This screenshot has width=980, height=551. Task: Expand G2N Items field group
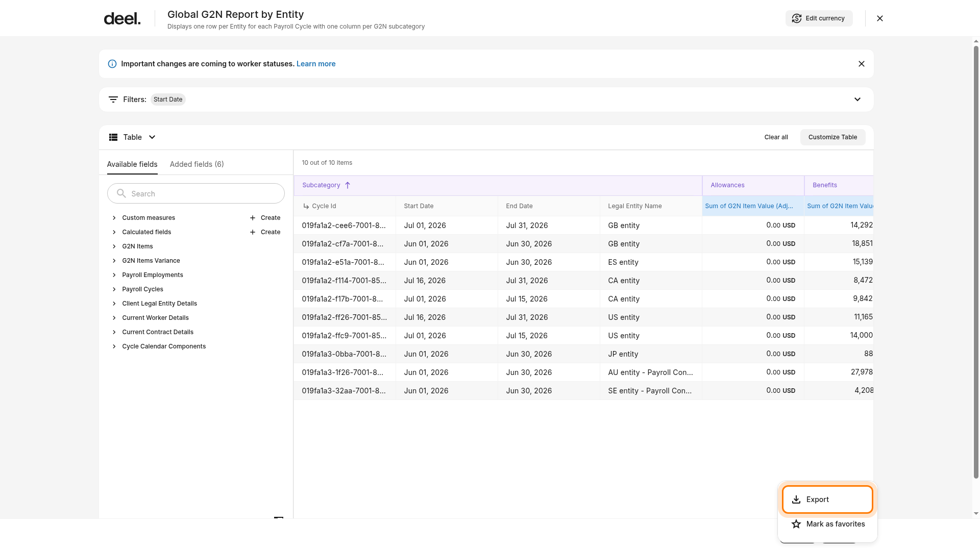click(114, 246)
